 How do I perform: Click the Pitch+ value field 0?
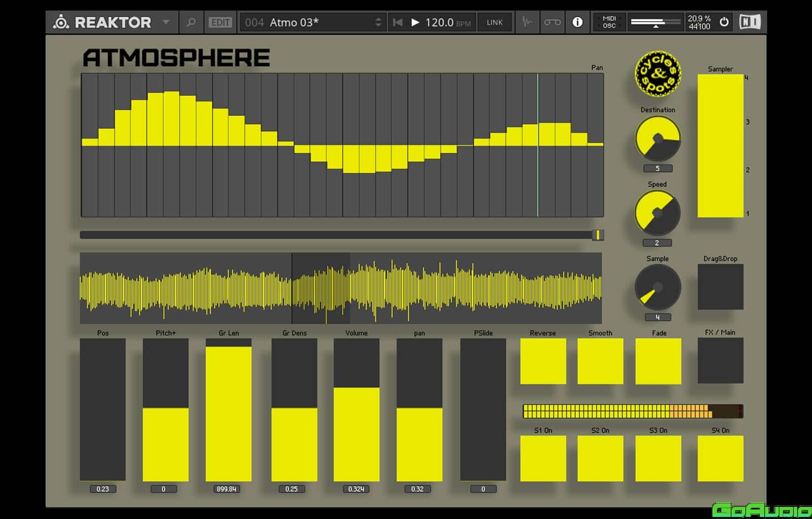tap(163, 489)
